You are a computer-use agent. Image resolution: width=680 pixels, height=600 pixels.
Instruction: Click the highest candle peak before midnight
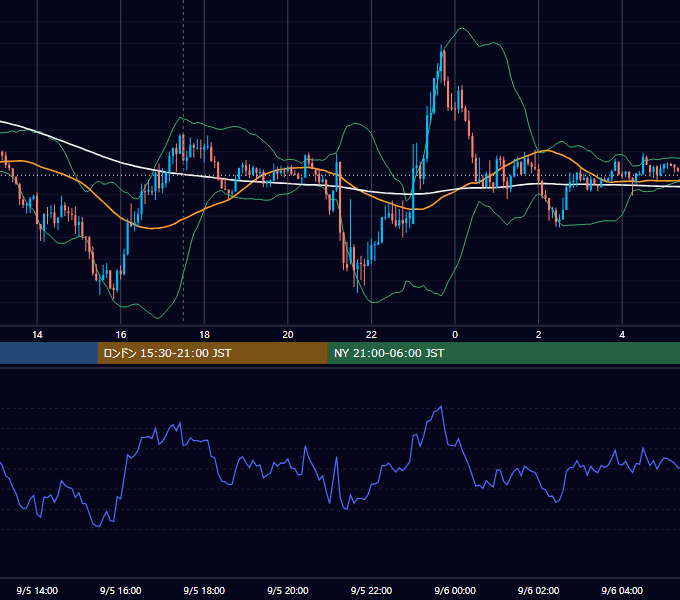point(442,47)
